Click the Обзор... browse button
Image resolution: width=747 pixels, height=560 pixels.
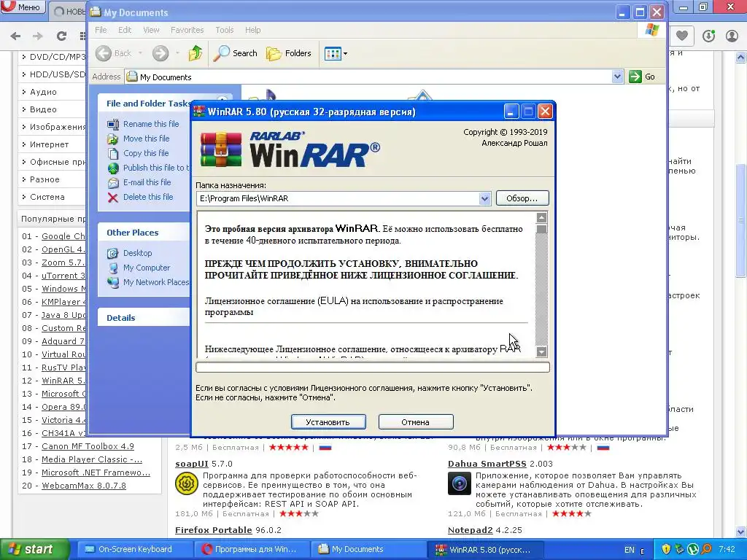(x=522, y=198)
